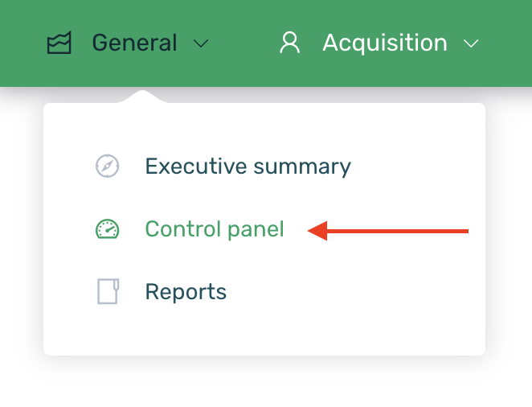
Task: Choose the Reports menu entry text
Action: (x=186, y=291)
